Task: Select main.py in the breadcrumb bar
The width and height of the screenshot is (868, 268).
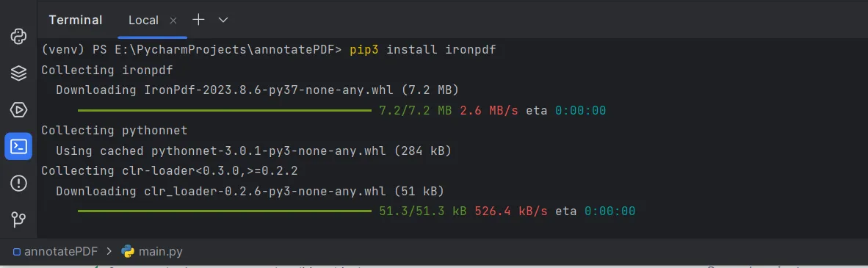Action: (161, 251)
